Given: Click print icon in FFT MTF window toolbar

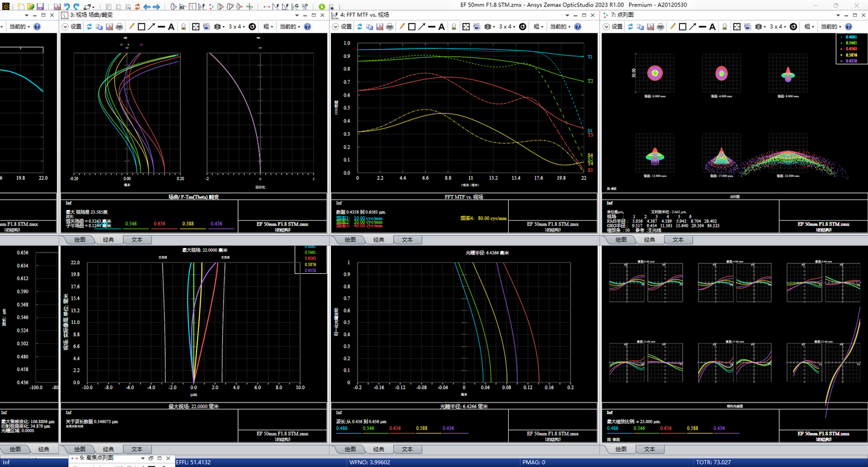Looking at the screenshot, I should [x=389, y=27].
